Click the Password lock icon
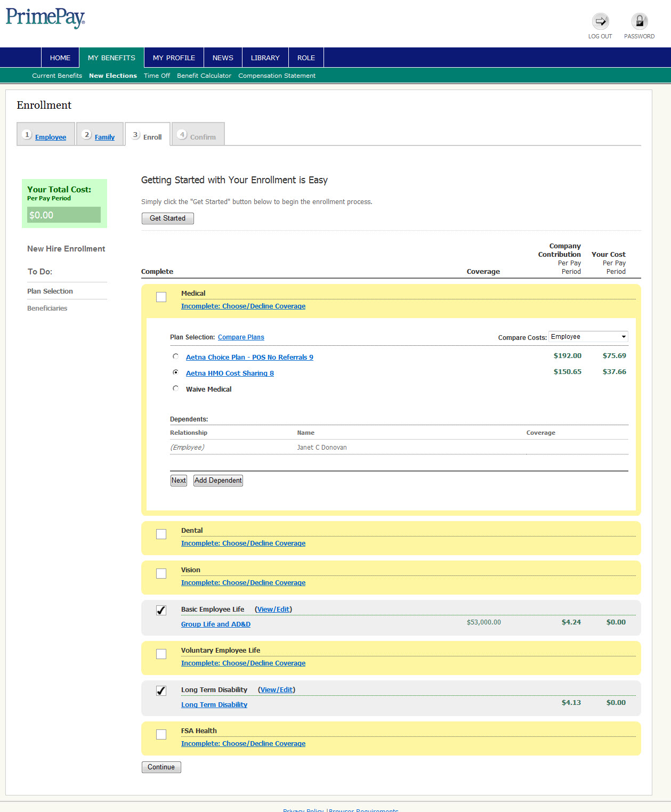Viewport: 671px width, 812px height. click(640, 21)
